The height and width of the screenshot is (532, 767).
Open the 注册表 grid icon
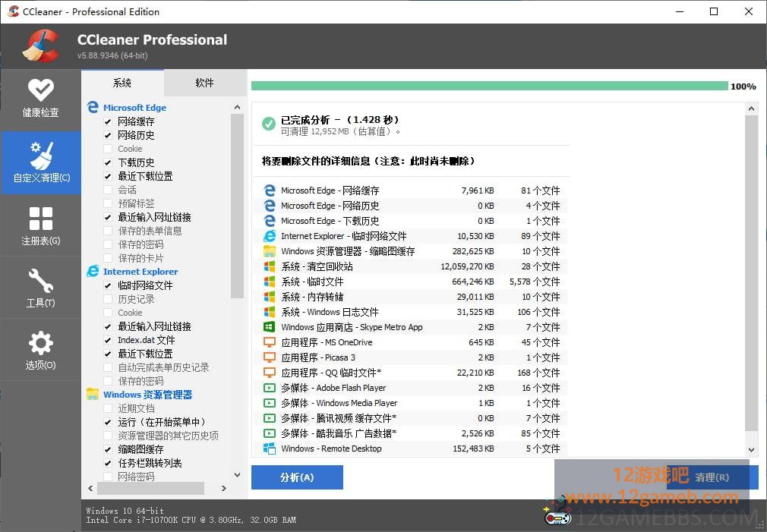coord(40,219)
